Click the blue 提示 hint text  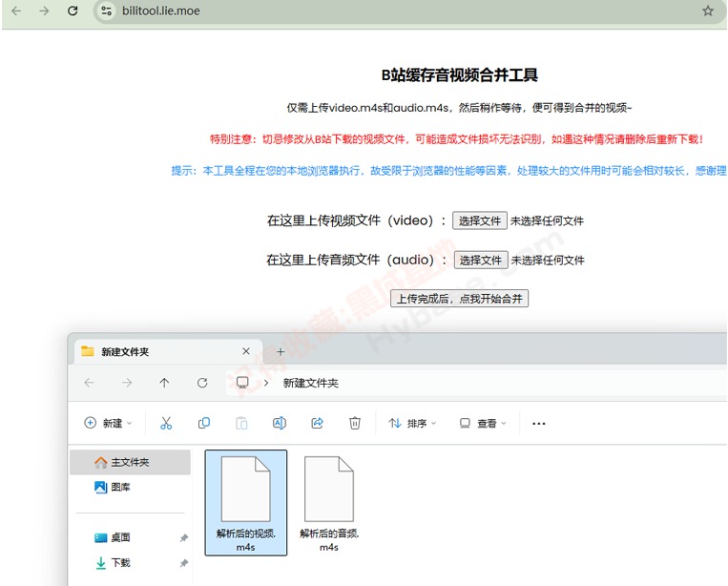coord(449,171)
